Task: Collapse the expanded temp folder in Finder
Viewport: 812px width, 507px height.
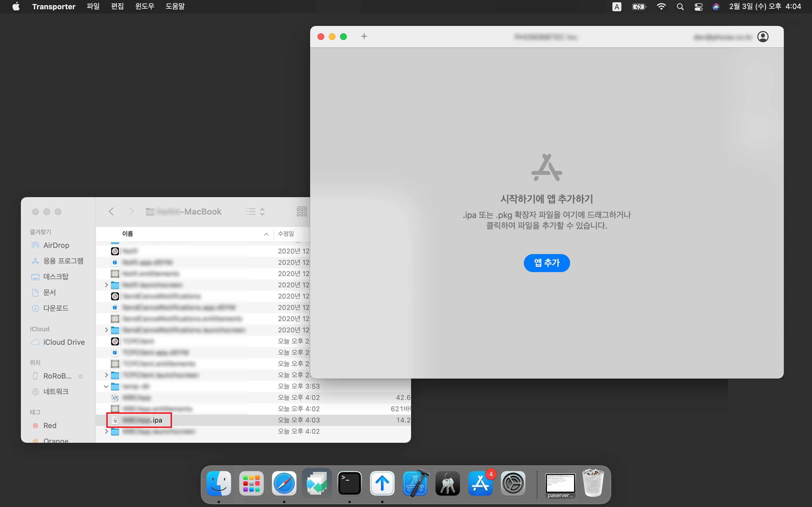Action: click(106, 386)
